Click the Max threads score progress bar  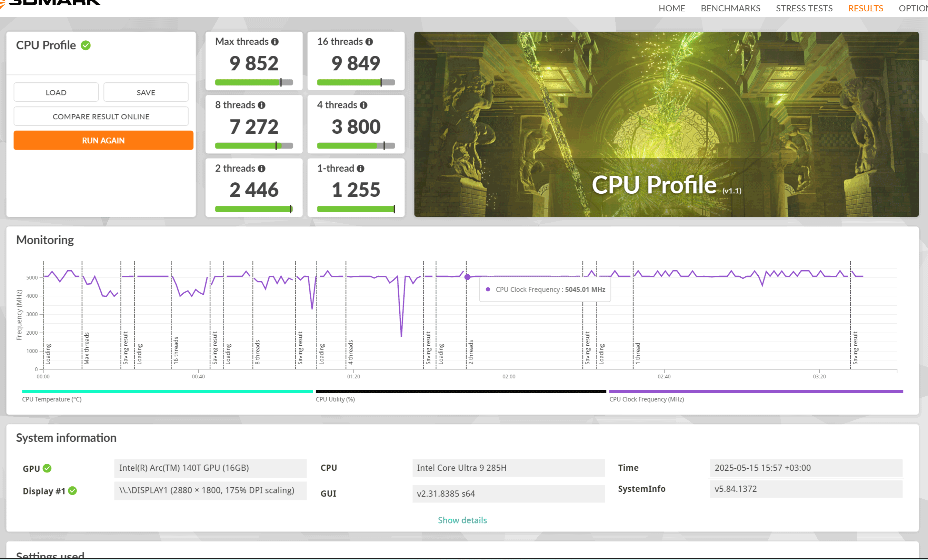(x=254, y=82)
